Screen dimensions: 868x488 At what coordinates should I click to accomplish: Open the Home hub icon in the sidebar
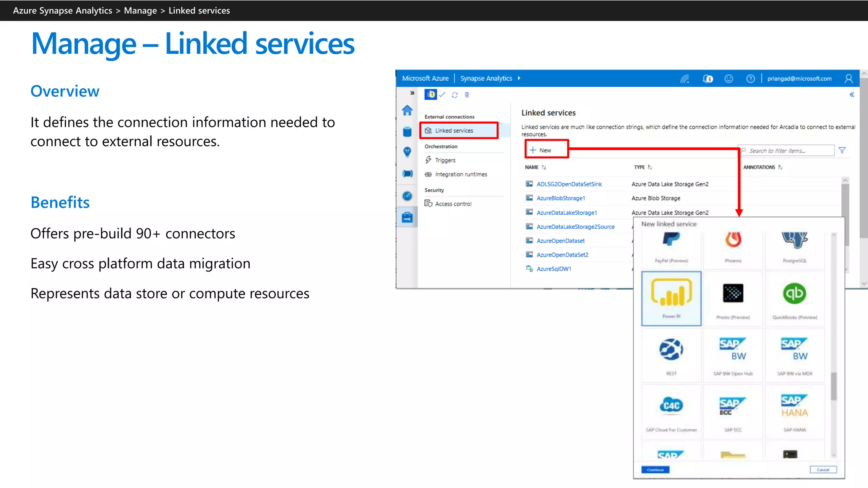point(407,111)
